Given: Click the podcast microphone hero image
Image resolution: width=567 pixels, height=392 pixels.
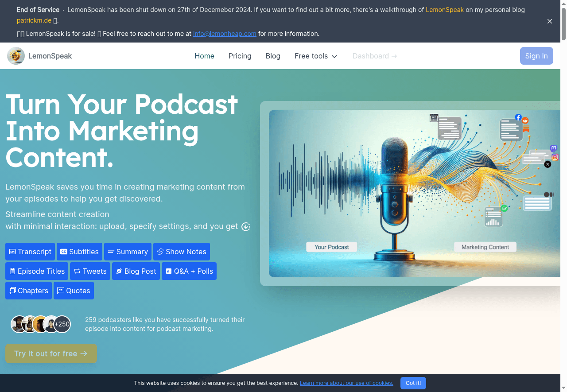Looking at the screenshot, I should point(414,194).
